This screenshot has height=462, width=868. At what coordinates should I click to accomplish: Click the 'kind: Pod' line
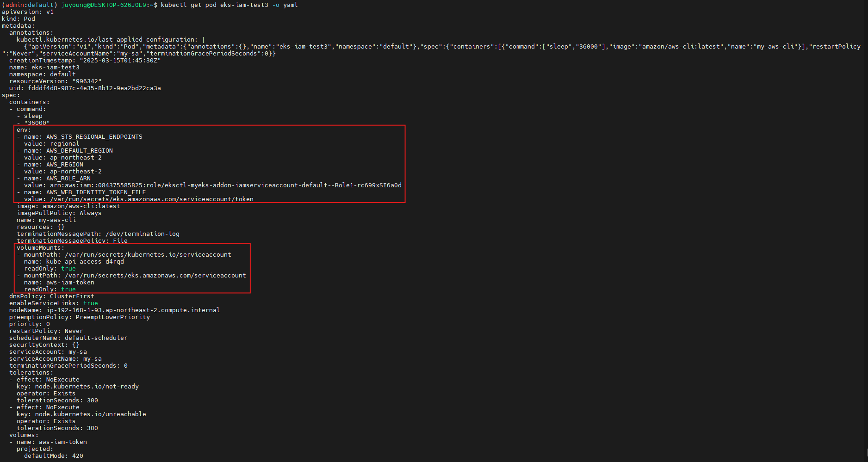pos(19,19)
